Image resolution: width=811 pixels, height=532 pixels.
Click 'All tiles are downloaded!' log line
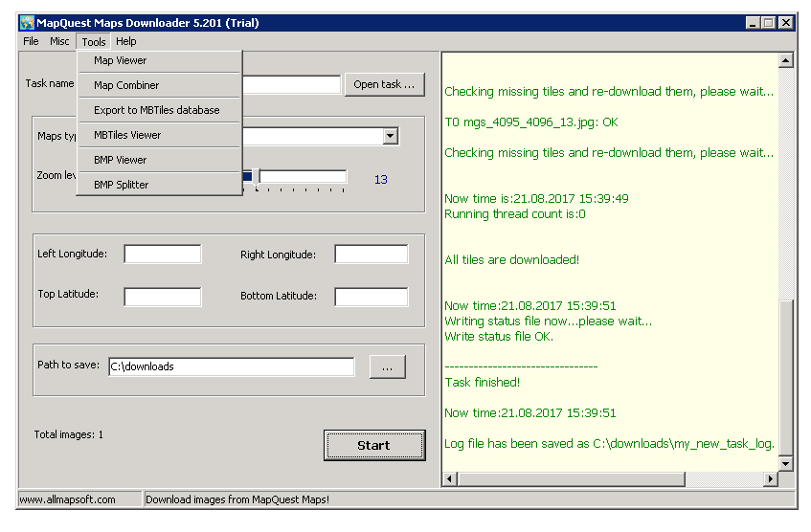511,259
